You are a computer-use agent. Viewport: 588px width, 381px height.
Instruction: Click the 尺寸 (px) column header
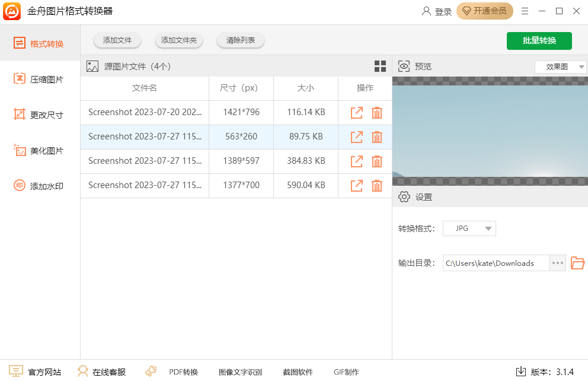tap(241, 88)
